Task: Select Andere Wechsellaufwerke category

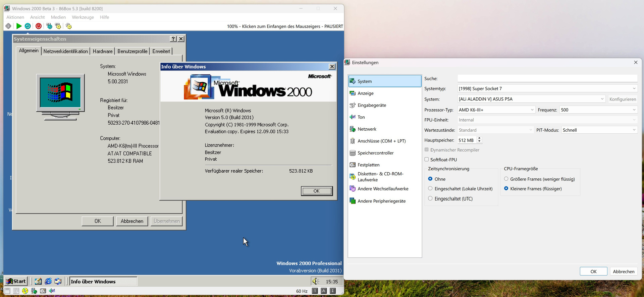Action: [x=385, y=189]
